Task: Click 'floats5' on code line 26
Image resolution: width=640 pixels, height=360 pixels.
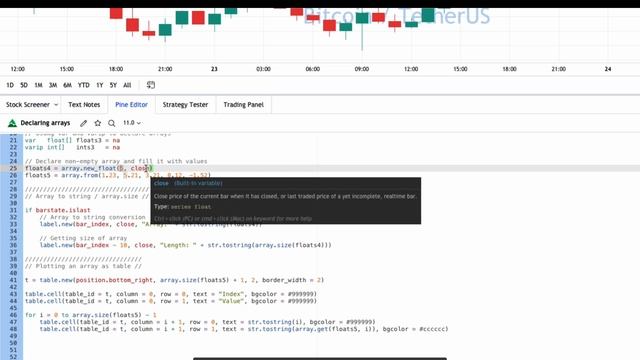Action: coord(38,175)
